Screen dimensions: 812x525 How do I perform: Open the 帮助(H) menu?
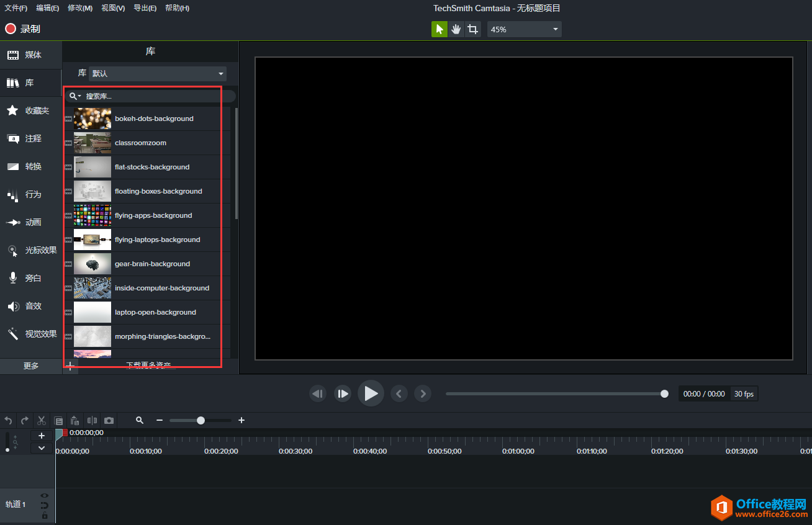178,8
